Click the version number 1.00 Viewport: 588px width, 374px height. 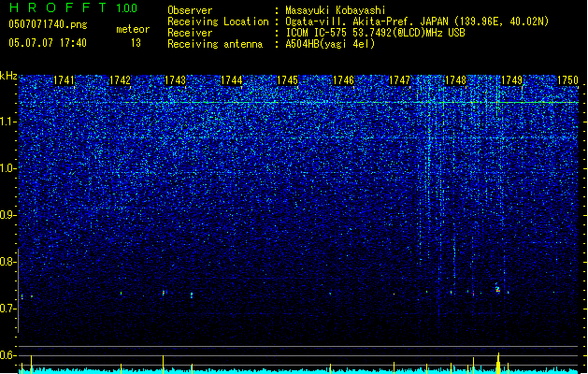127,8
